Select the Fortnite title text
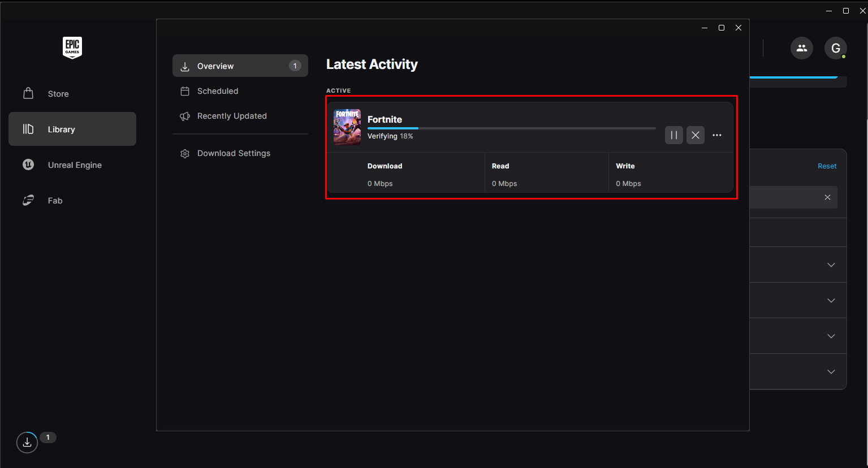Viewport: 868px width, 468px height. coord(385,119)
